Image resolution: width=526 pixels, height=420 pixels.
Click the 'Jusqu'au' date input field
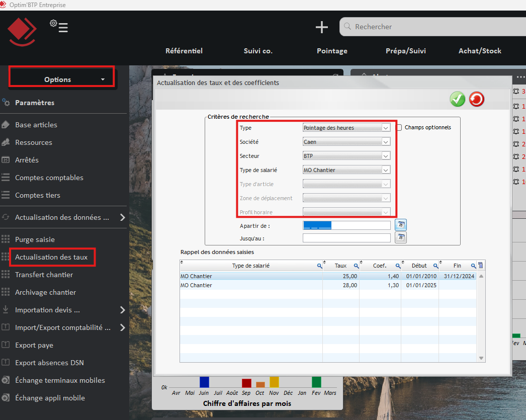346,238
